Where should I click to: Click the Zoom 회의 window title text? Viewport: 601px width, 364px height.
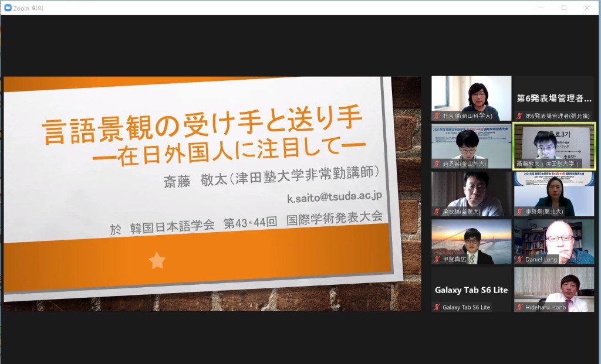28,8
